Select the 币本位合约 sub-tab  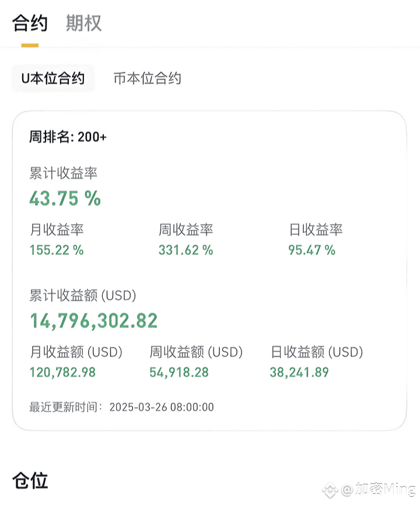point(148,78)
